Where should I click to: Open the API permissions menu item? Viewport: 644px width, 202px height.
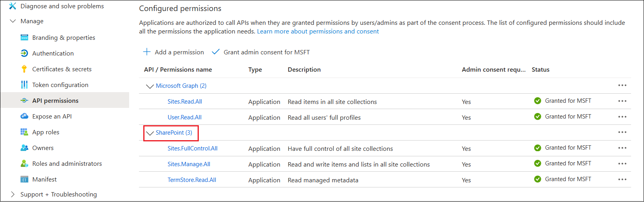(x=55, y=101)
